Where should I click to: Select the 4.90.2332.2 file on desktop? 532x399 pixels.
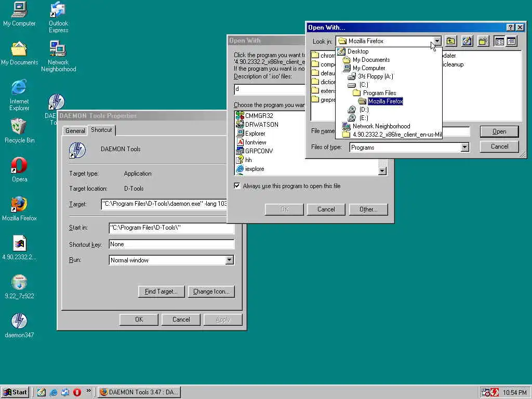click(19, 248)
